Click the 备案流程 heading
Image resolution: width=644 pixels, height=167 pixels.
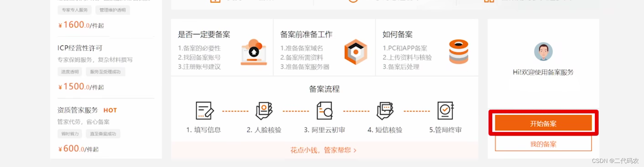[324, 89]
